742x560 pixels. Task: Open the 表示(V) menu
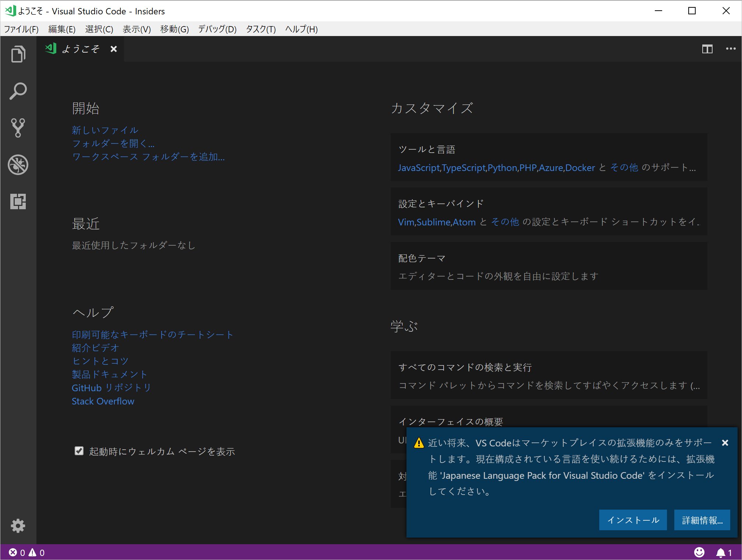click(136, 29)
